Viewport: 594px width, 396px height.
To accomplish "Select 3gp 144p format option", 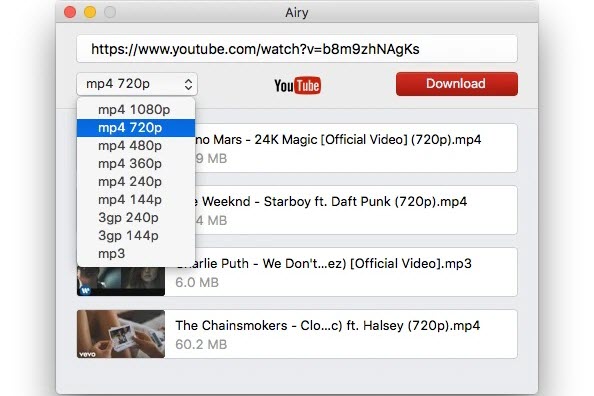I will pos(136,236).
